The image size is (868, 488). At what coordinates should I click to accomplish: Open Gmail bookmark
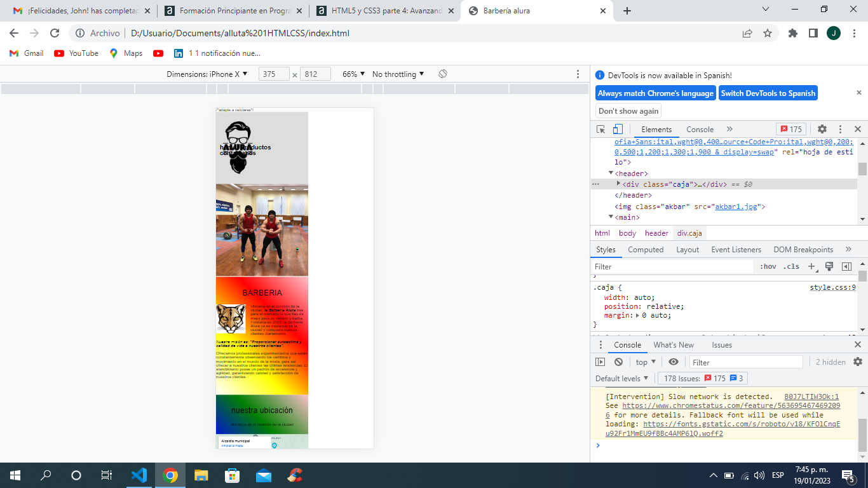point(28,53)
